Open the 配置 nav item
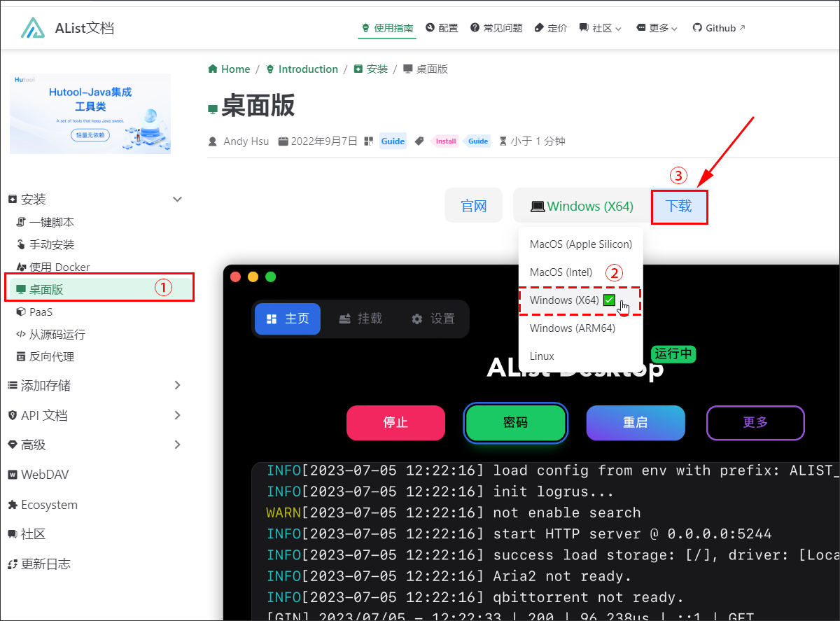The height and width of the screenshot is (621, 840). click(442, 28)
